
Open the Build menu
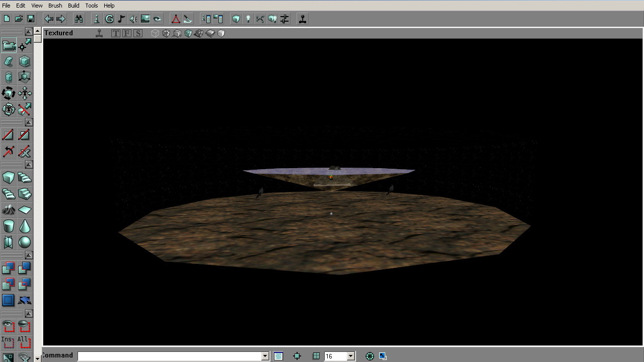[x=74, y=6]
